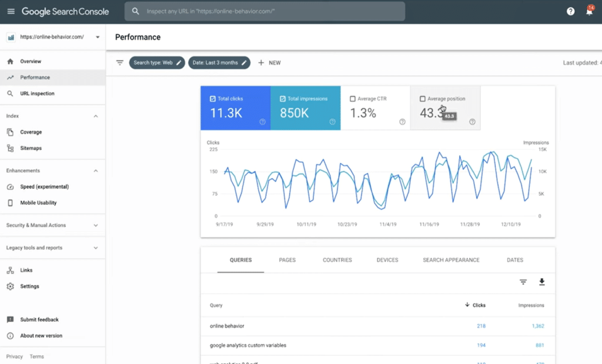
Task: Export the queries table with the download icon
Action: 541,282
